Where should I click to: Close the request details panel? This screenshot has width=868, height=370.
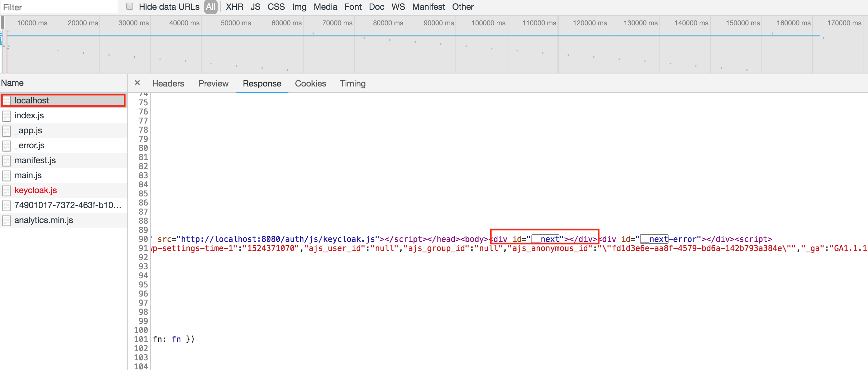(x=137, y=83)
